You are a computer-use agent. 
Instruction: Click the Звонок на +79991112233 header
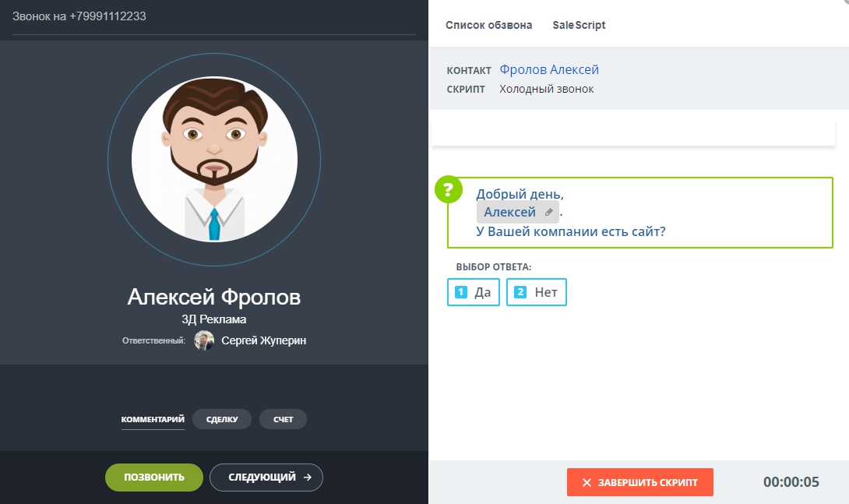coord(79,16)
